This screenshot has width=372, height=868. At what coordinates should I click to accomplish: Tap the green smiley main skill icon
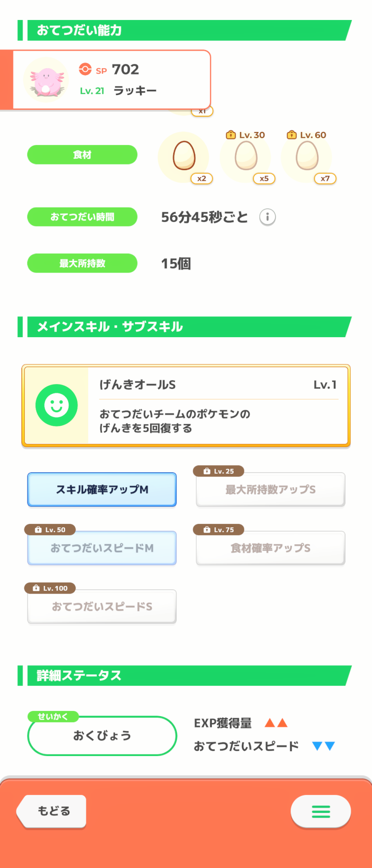click(56, 405)
